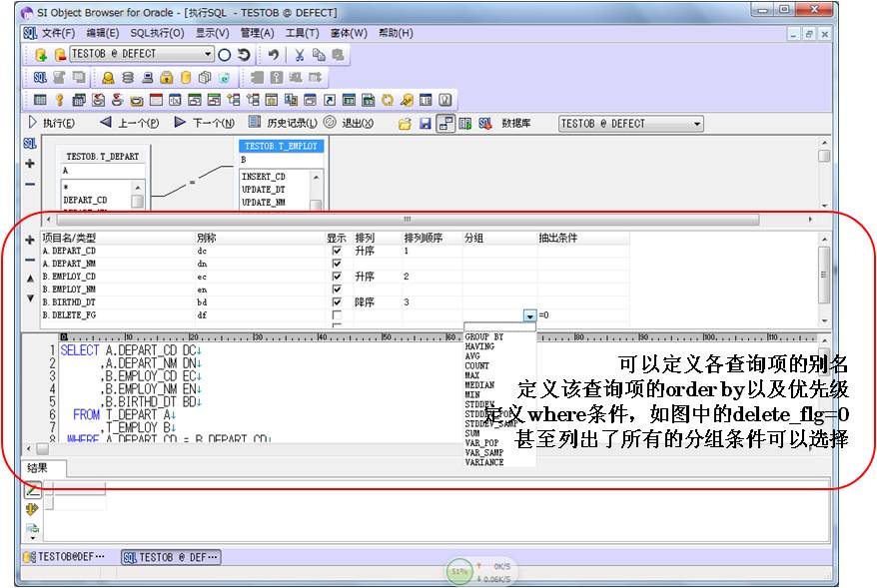The width and height of the screenshot is (877, 588).
Task: Uncheck the 显示 checkbox for B.DELETE_FG
Action: coord(339,313)
